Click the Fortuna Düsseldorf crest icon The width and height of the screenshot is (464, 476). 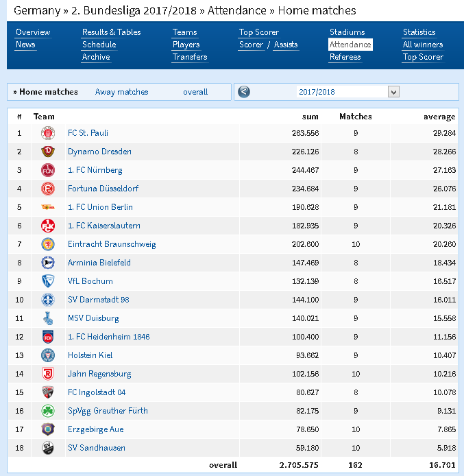(48, 189)
